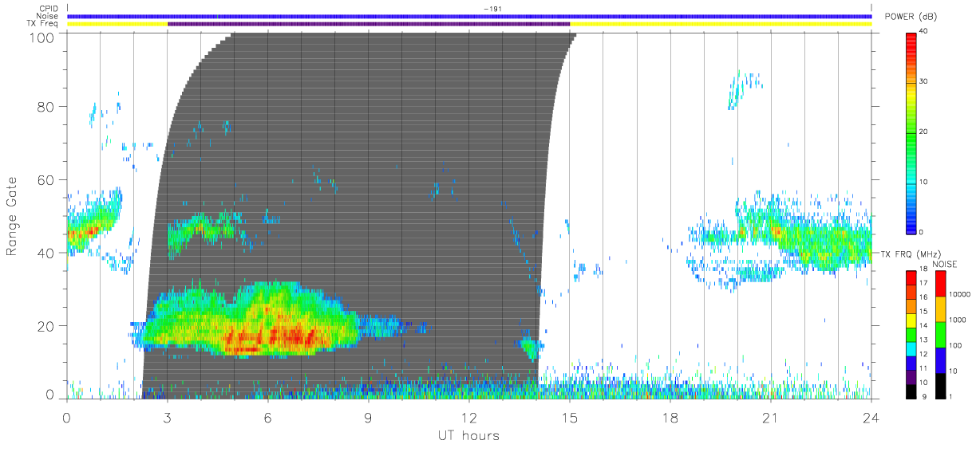Click the red swatch in NOISE color bar
This screenshot has width=980, height=452.
(940, 283)
